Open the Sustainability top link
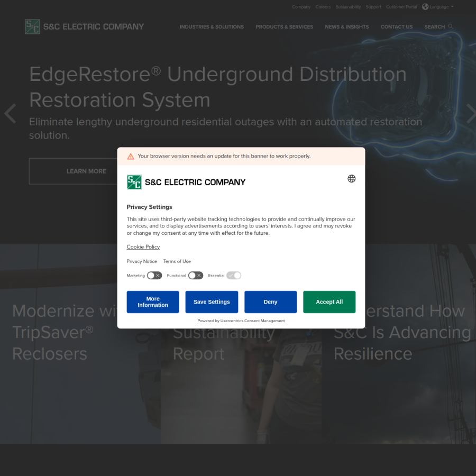 [348, 7]
